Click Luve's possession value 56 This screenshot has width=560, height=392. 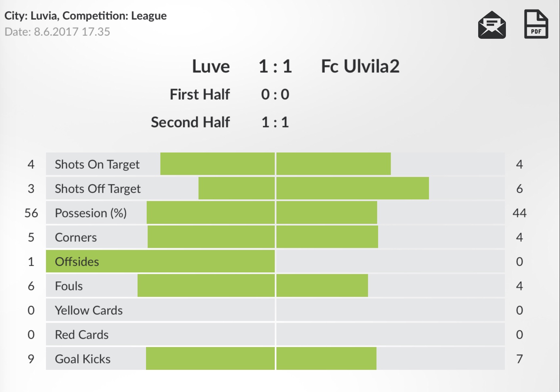click(31, 213)
